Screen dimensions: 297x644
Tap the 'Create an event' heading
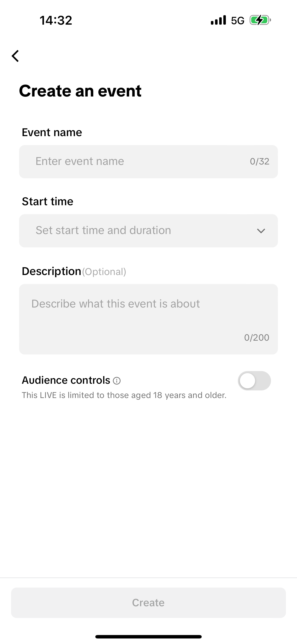point(80,91)
